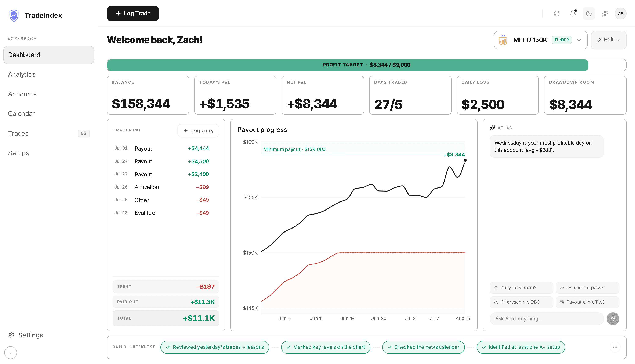This screenshot has height=364, width=635.
Task: Click the Settings label in sidebar
Action: [30, 335]
